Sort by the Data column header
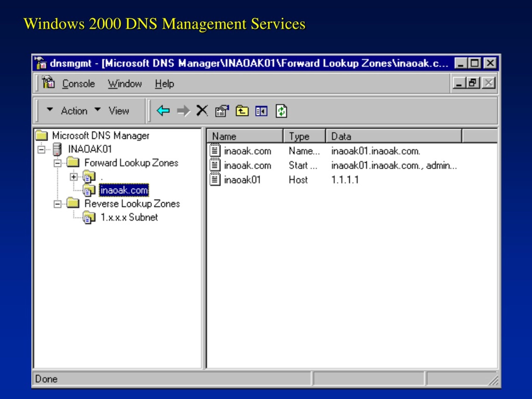Image resolution: width=532 pixels, height=399 pixels. point(394,136)
